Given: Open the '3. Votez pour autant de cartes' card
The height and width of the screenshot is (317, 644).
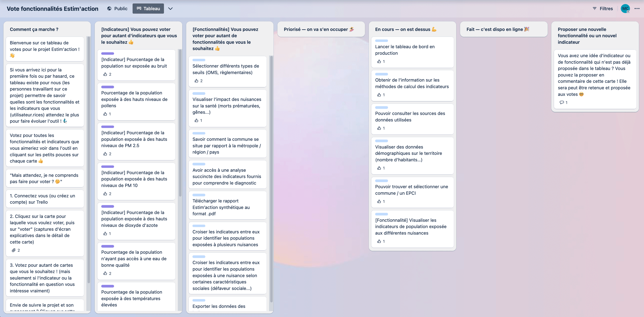Looking at the screenshot, I should click(45, 278).
